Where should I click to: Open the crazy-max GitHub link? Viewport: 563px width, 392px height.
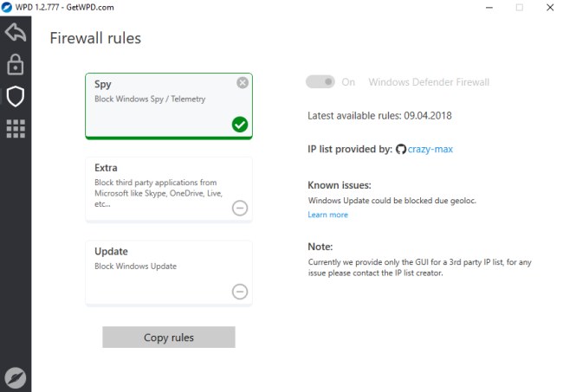click(430, 149)
